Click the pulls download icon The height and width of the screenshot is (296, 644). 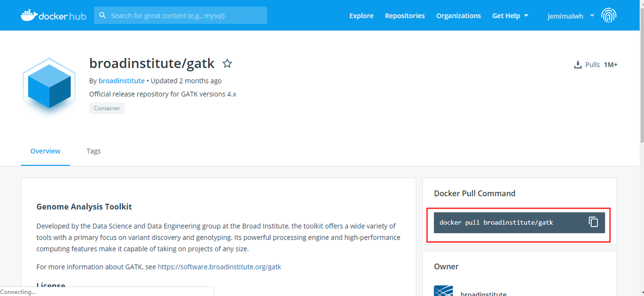tap(578, 65)
